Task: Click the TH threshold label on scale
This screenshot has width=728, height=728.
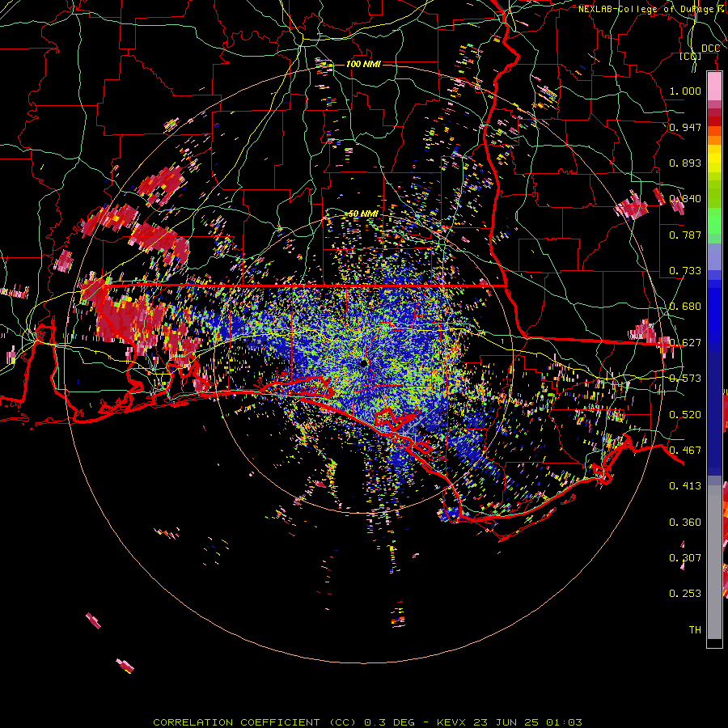Action: 695,629
